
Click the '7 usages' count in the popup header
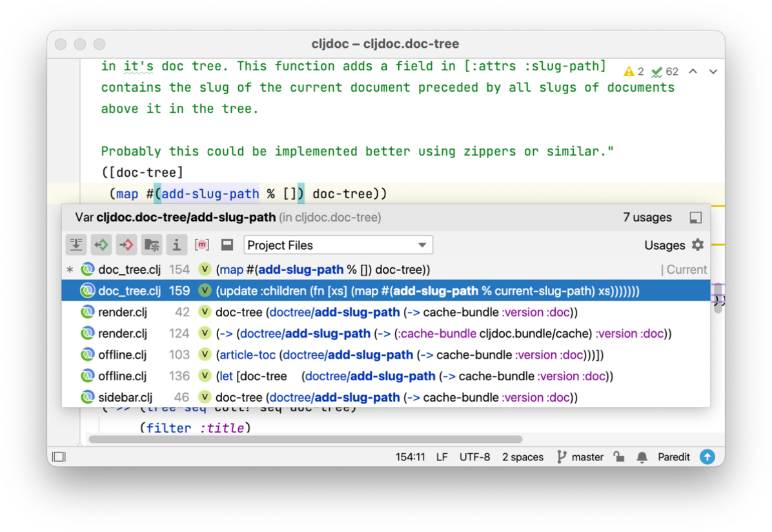pyautogui.click(x=647, y=217)
